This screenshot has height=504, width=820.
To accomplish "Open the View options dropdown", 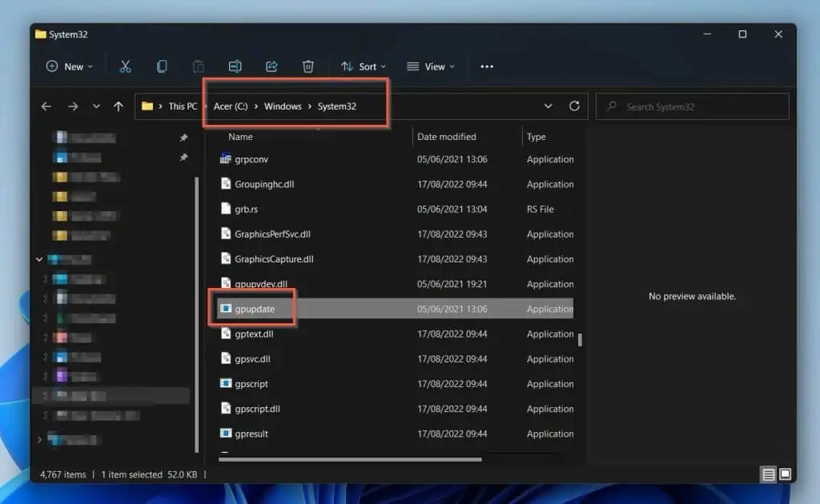I will pos(431,66).
